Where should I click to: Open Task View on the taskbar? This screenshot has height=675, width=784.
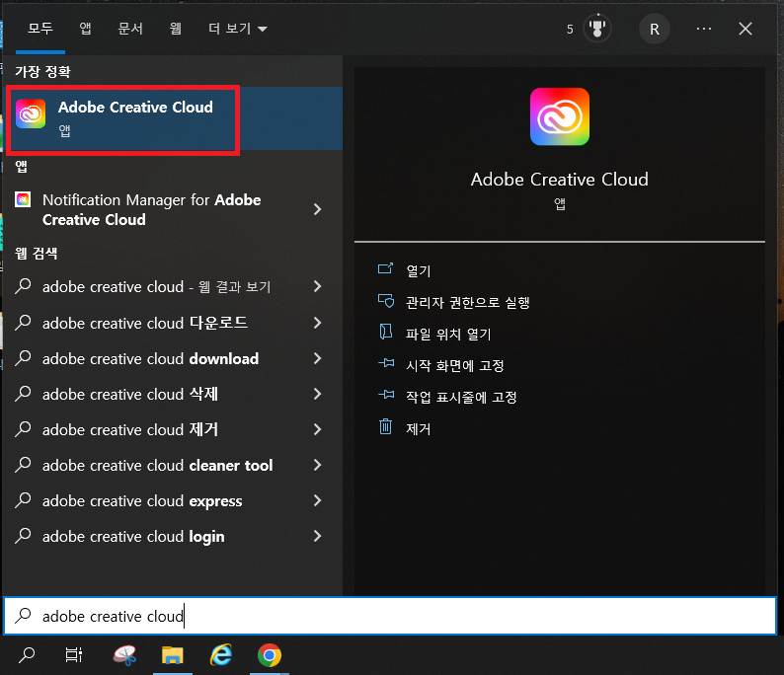tap(73, 655)
